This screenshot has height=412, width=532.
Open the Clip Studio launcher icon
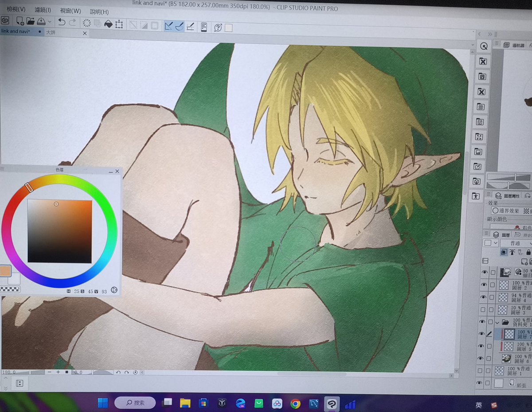[x=5, y=20]
